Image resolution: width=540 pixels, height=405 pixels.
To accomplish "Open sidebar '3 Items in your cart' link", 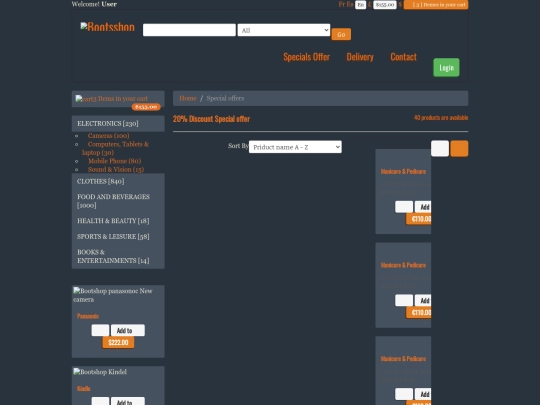I will [x=112, y=99].
